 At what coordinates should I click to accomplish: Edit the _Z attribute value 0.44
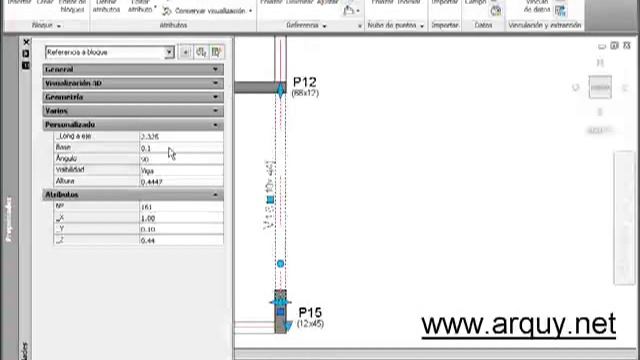point(181,240)
